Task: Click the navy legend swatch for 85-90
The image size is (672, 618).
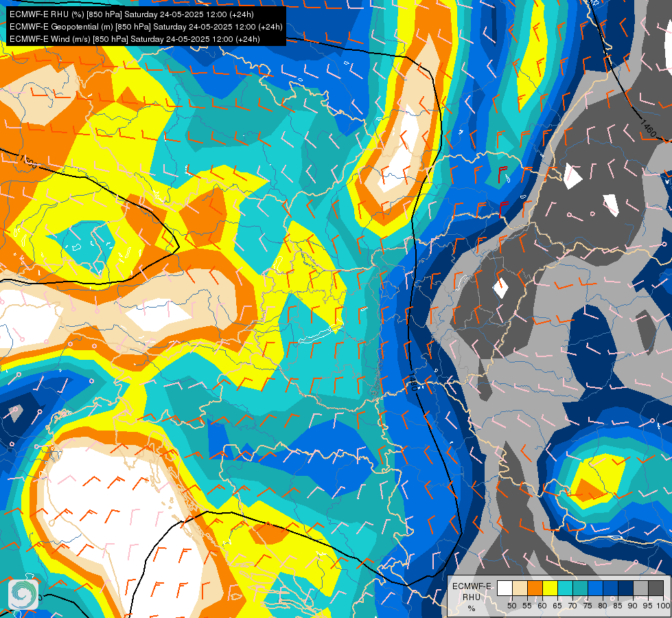Action: [x=626, y=588]
